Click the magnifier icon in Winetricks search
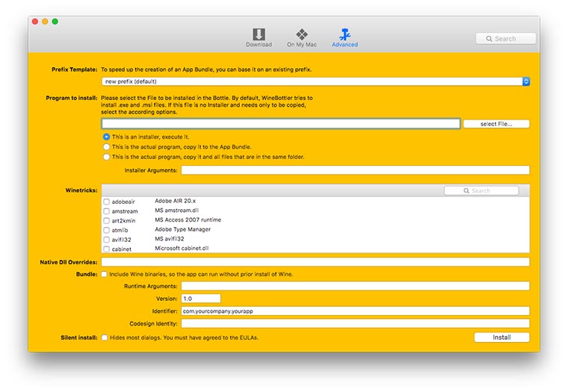The image size is (568, 392). 466,190
